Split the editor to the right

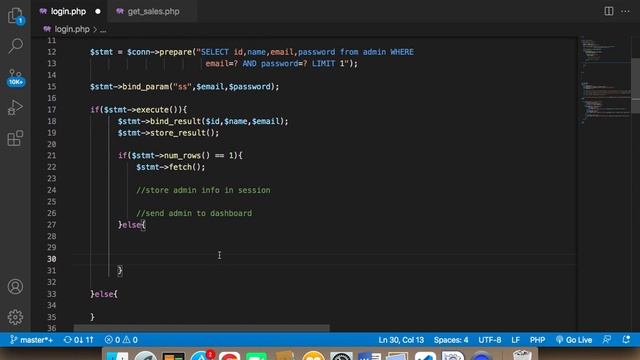coord(609,11)
